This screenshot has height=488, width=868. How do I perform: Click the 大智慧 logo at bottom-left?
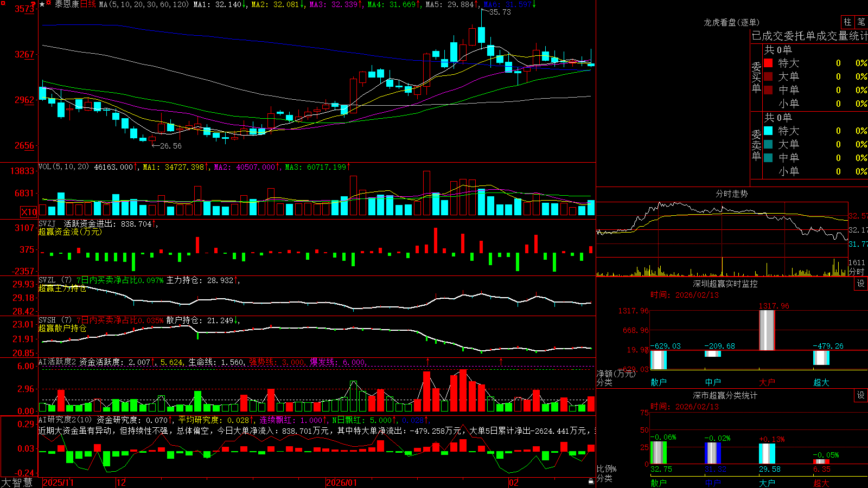(17, 482)
